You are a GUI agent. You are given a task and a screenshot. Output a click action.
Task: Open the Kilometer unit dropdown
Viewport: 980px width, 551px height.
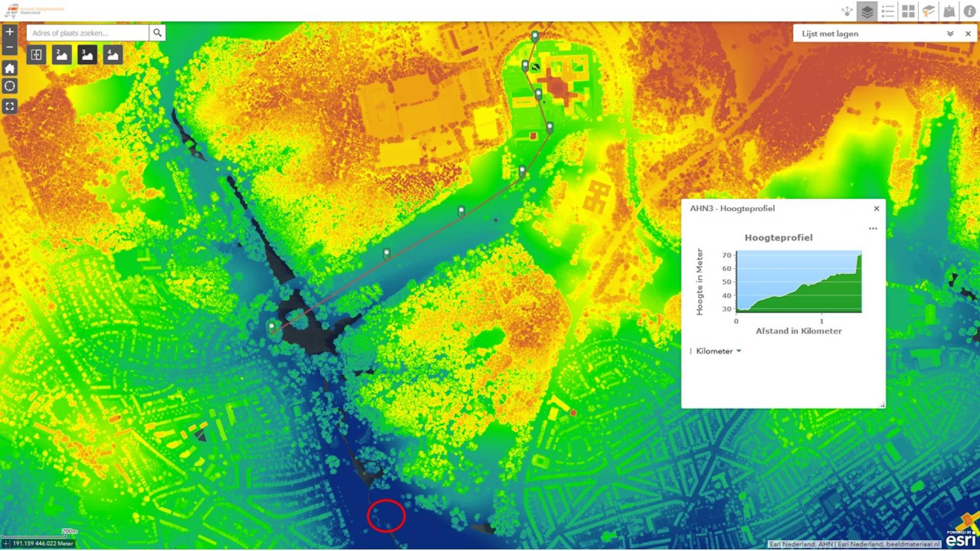718,351
